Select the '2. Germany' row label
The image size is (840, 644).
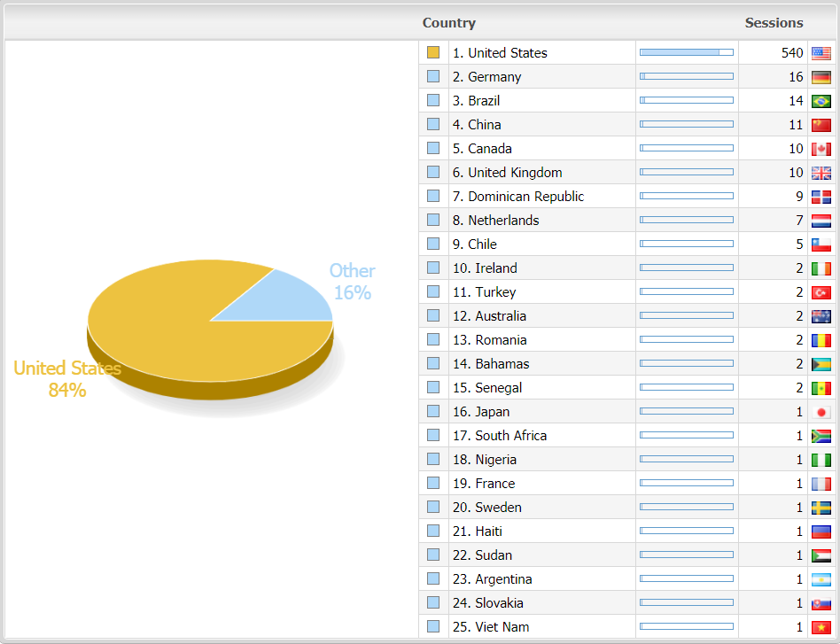pos(487,77)
